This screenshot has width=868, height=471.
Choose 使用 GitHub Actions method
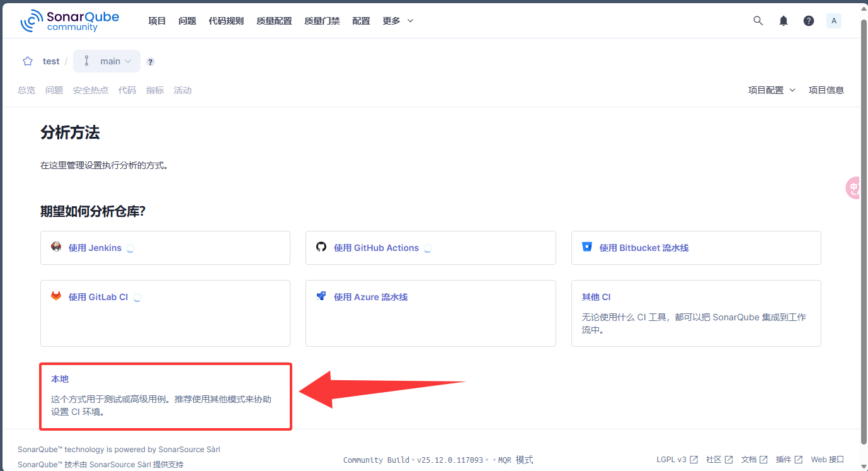tap(431, 247)
